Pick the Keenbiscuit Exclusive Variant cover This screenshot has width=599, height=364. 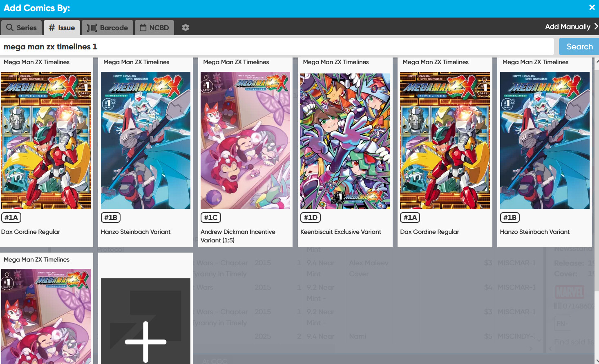[x=345, y=141]
